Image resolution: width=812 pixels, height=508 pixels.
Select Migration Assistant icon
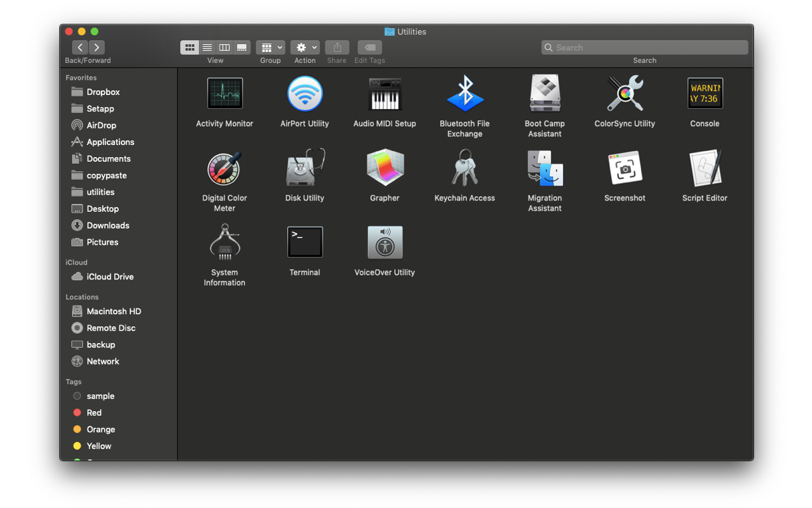pos(545,168)
